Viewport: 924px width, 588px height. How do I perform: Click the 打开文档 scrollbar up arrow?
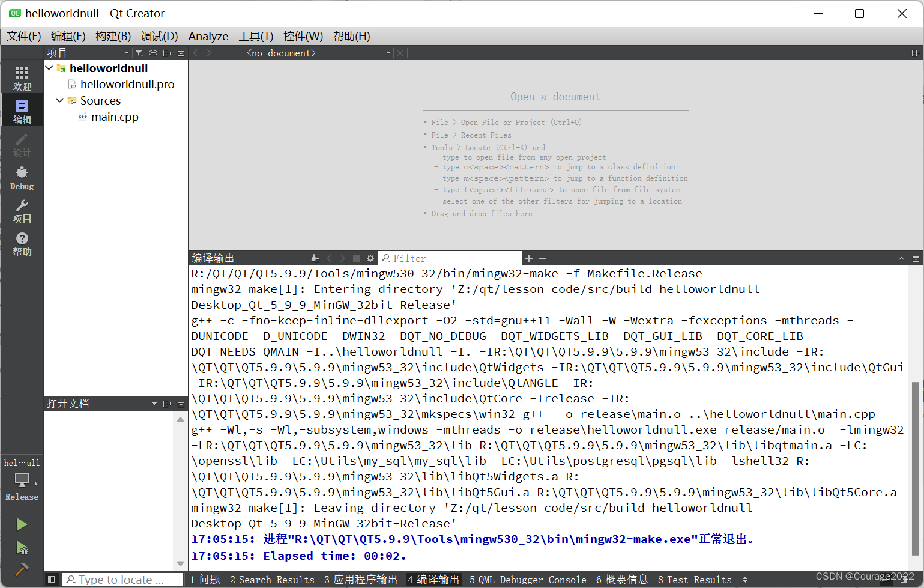click(x=180, y=419)
